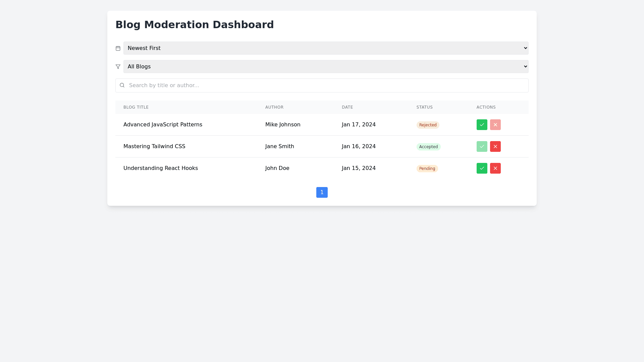Go to page 1
This screenshot has width=644, height=362.
[322, 192]
